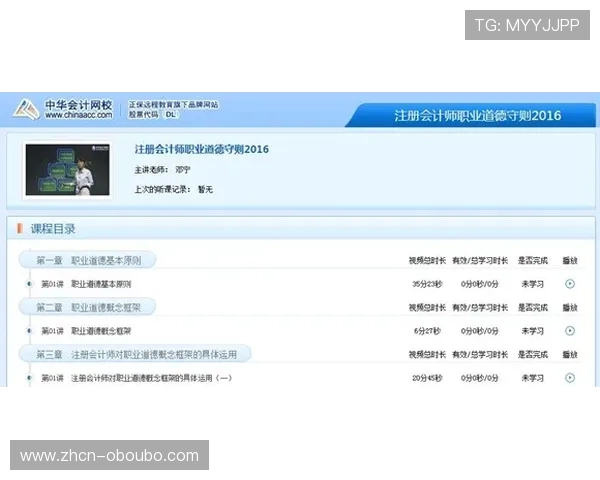Image resolution: width=600 pixels, height=480 pixels.
Task: Collapse chapter 第一章 职业道德基本原则
Action: [88, 260]
